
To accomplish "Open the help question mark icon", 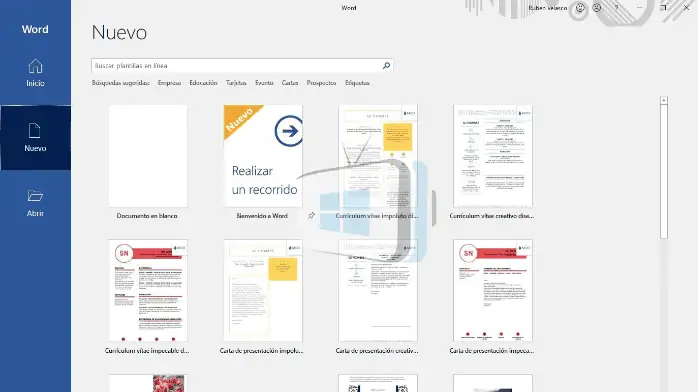I will point(617,8).
